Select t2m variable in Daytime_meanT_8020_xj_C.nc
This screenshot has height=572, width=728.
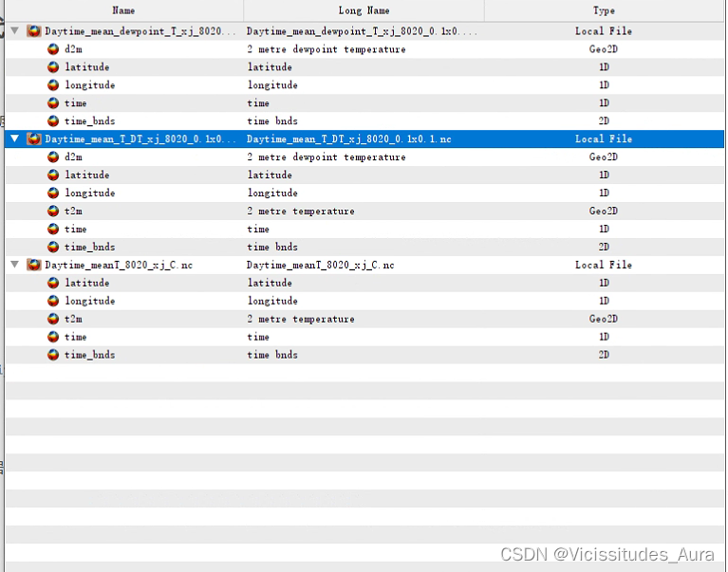73,319
